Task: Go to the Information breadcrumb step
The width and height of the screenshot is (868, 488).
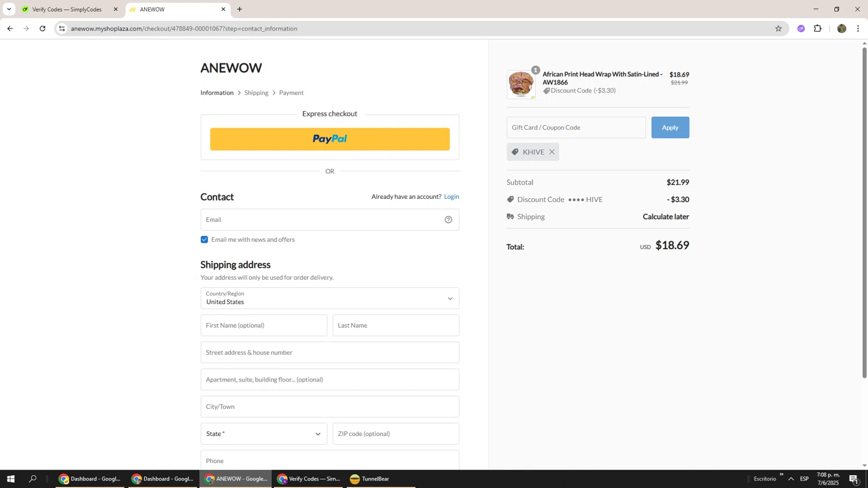Action: coord(217,93)
